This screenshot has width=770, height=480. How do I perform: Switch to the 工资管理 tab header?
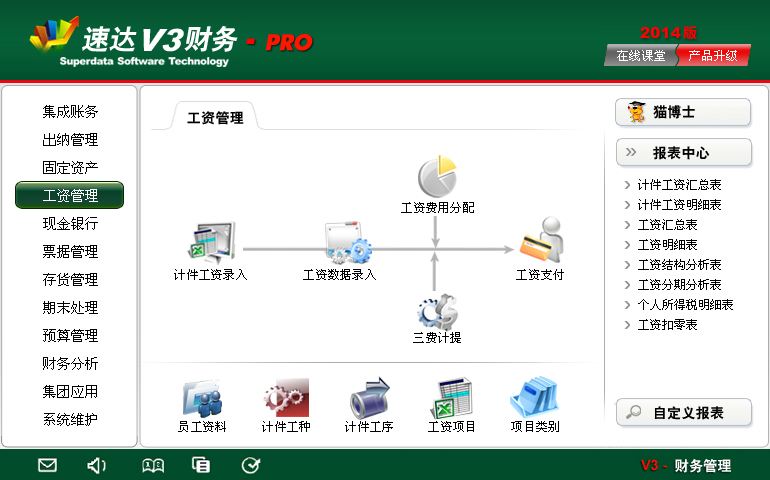click(215, 117)
